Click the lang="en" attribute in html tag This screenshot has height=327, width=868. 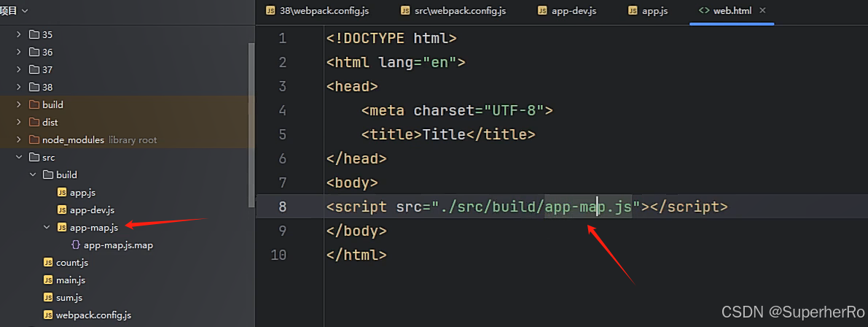coord(418,62)
